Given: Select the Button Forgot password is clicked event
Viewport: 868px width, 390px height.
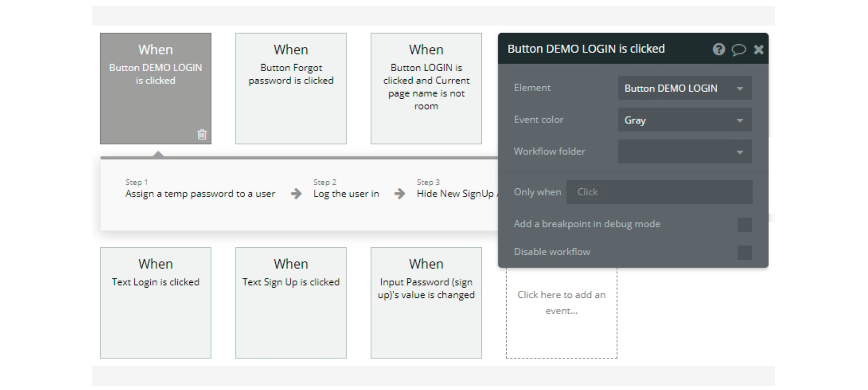Looking at the screenshot, I should 291,88.
